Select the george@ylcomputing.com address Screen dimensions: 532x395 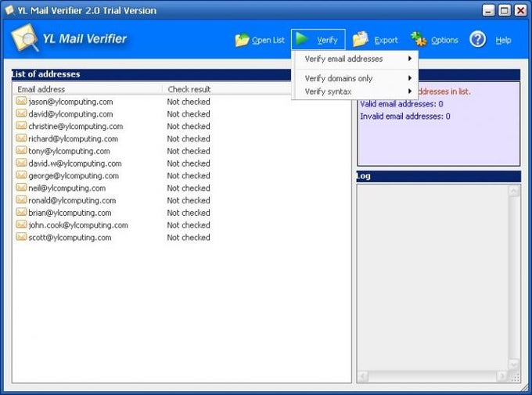(74, 176)
